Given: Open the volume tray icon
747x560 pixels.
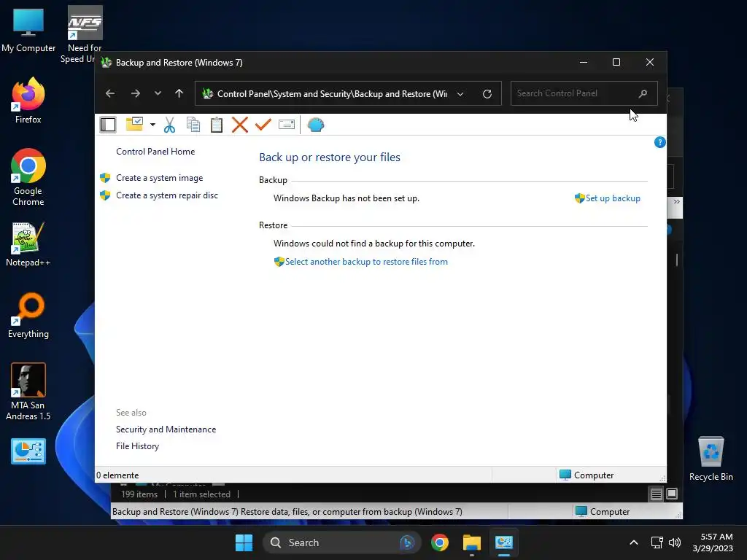Looking at the screenshot, I should click(675, 542).
